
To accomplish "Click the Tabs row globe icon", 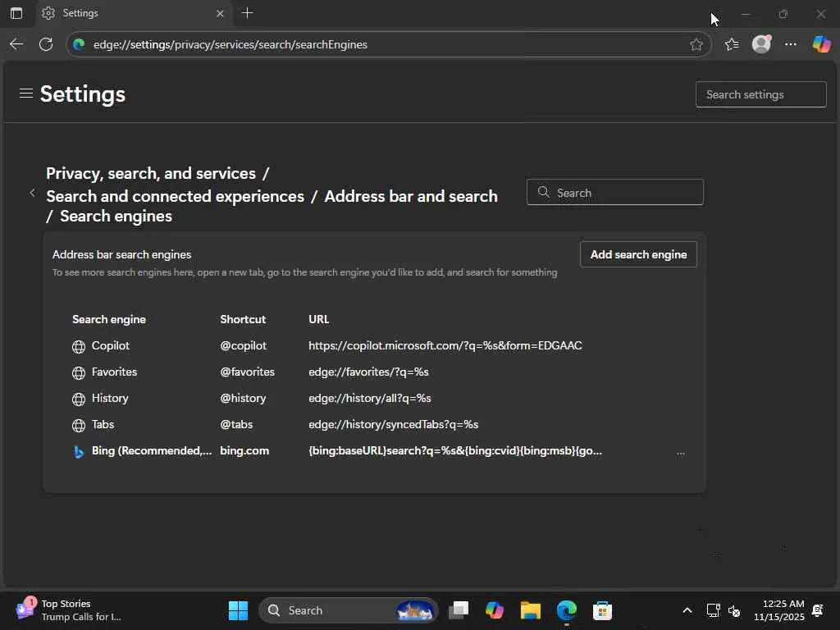I will (x=79, y=426).
